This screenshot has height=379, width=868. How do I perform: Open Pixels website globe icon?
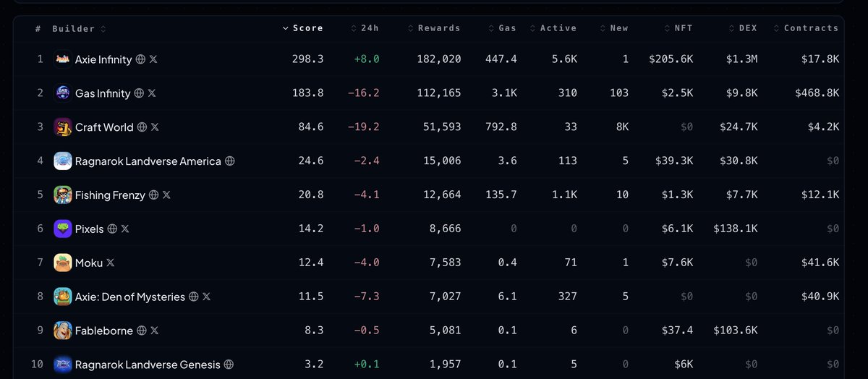point(112,229)
